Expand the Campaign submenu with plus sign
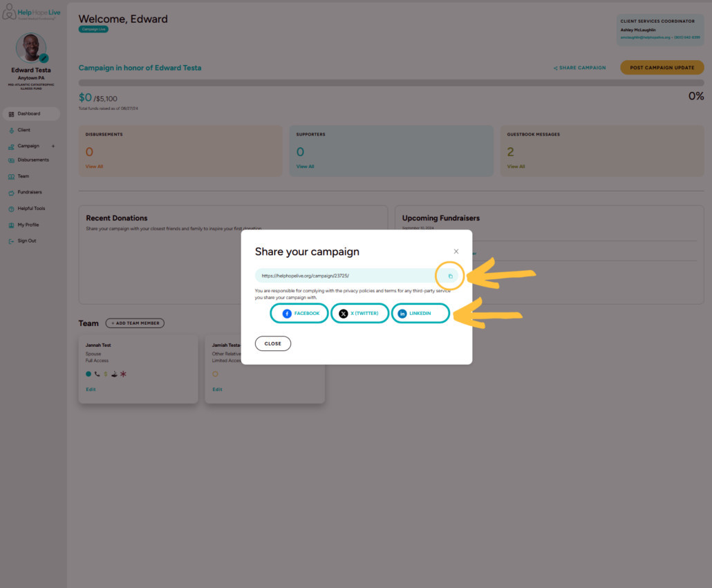 53,146
